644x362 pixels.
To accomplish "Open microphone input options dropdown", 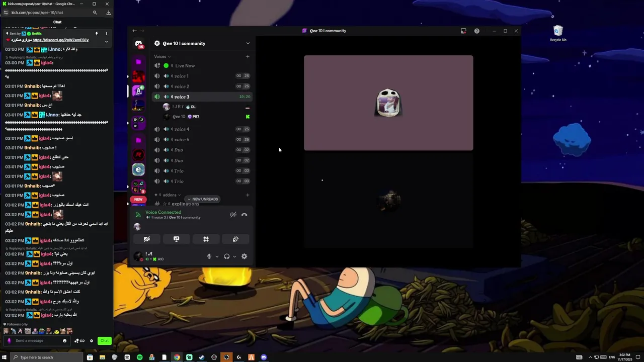I will click(x=217, y=256).
